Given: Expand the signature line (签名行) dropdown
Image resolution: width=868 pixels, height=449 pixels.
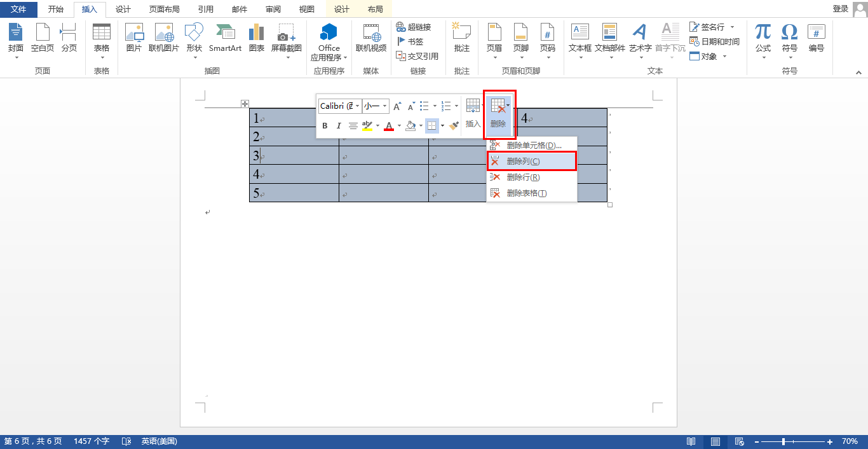Looking at the screenshot, I should [x=732, y=27].
